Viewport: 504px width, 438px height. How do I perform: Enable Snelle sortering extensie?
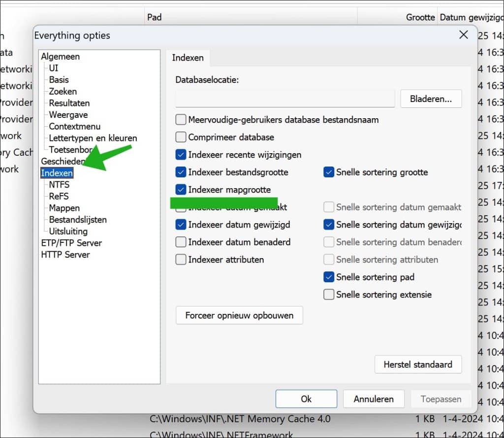click(x=329, y=295)
